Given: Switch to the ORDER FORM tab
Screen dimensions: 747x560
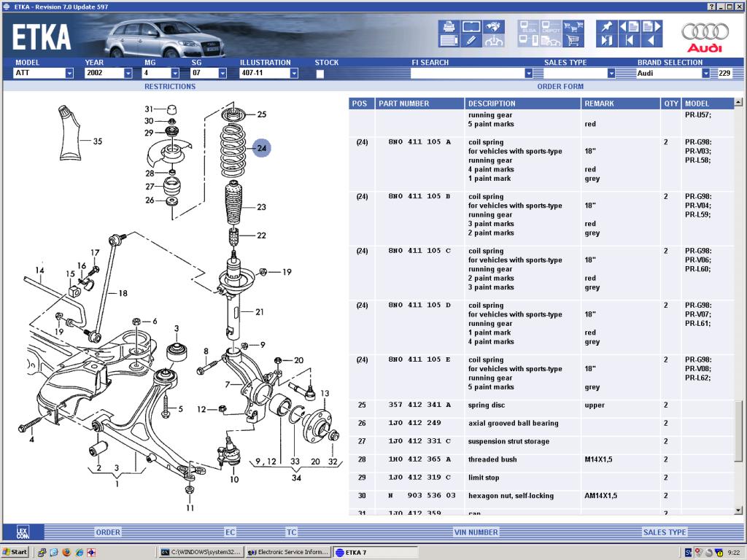Looking at the screenshot, I should click(x=560, y=86).
